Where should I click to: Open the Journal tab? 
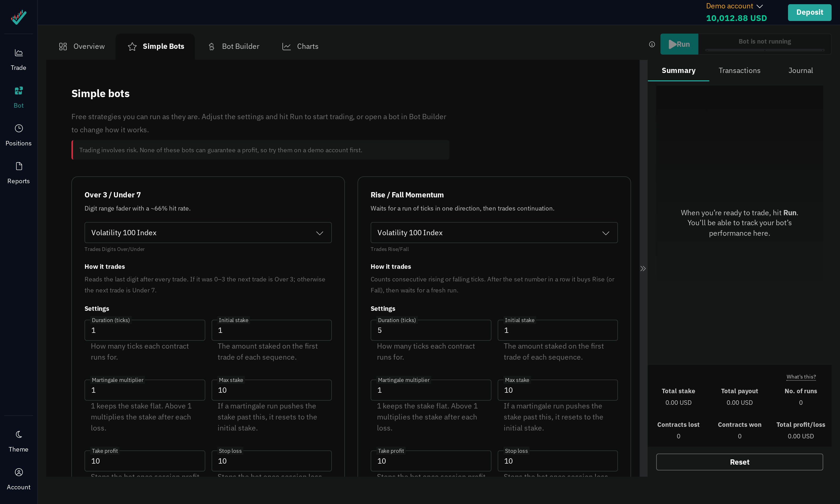pyautogui.click(x=801, y=71)
